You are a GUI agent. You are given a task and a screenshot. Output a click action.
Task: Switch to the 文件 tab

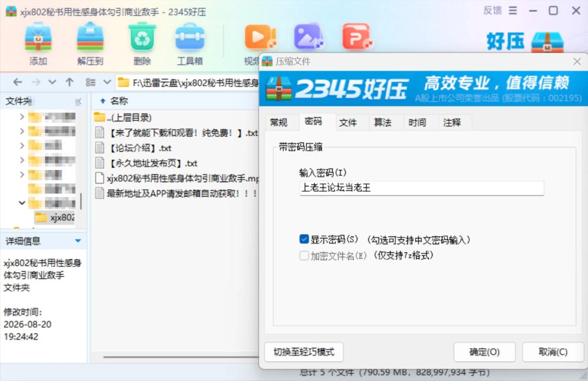coord(348,122)
